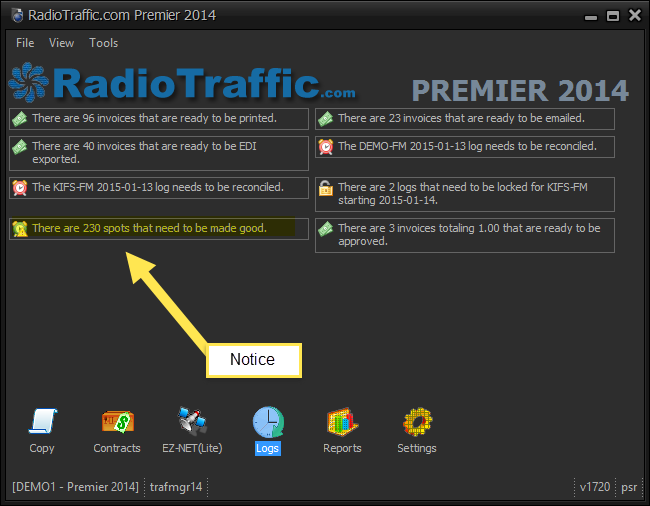Select the EZ-NET(Lite) label
This screenshot has width=650, height=506.
[x=192, y=448]
